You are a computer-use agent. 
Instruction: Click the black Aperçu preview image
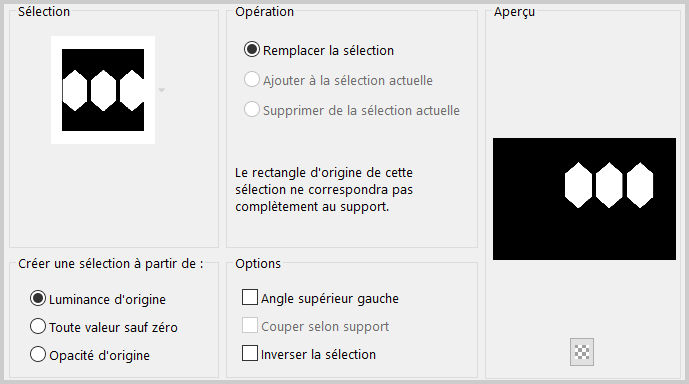coord(584,199)
